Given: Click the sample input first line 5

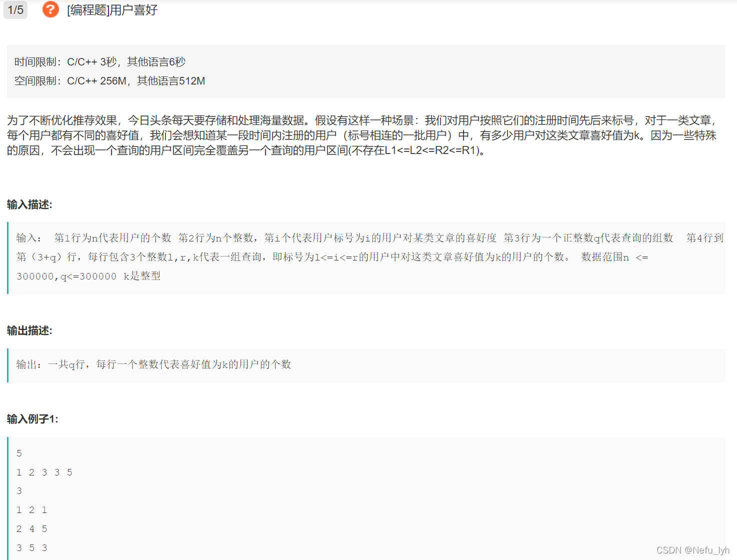Looking at the screenshot, I should (x=19, y=453).
